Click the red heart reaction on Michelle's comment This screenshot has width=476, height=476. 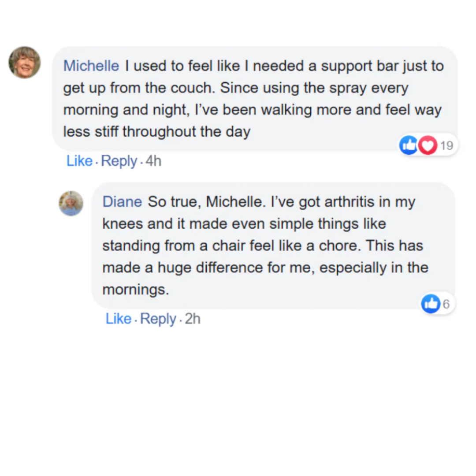click(x=427, y=145)
